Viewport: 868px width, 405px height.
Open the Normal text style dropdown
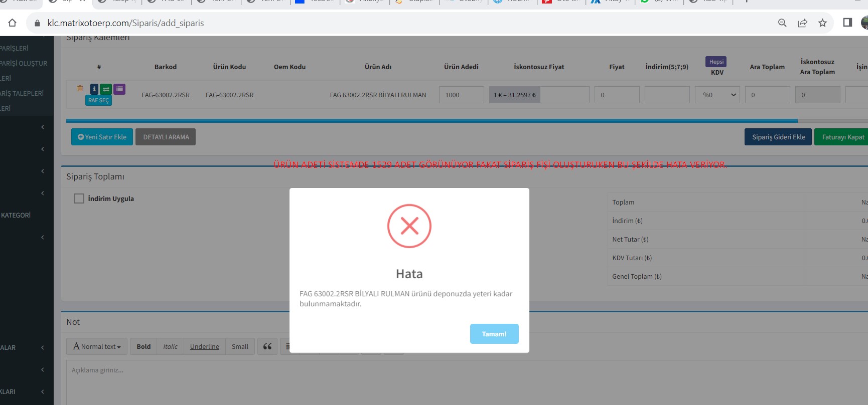[x=97, y=346]
